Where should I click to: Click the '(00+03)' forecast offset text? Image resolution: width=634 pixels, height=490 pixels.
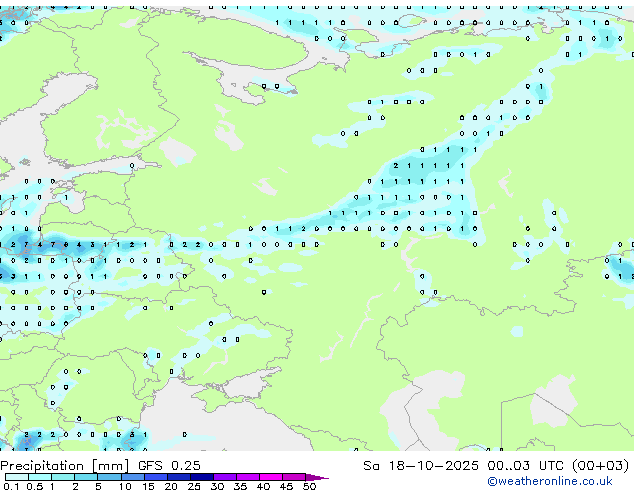click(x=600, y=466)
